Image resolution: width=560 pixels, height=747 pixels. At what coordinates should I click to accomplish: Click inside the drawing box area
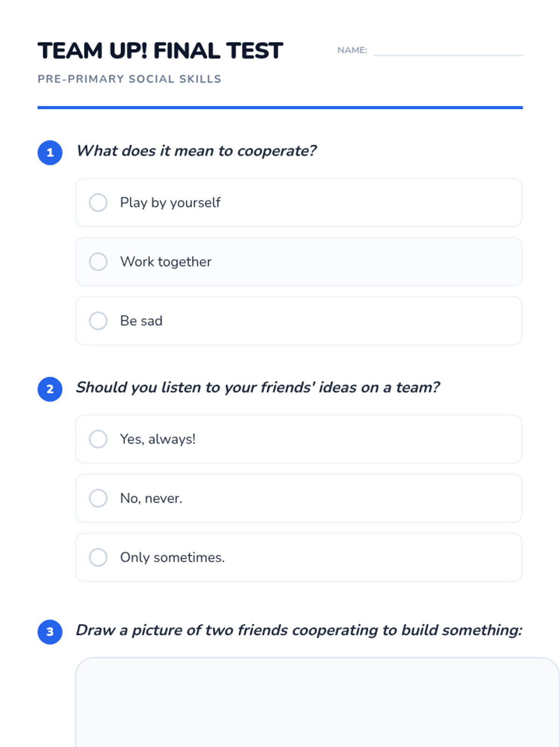click(x=317, y=705)
